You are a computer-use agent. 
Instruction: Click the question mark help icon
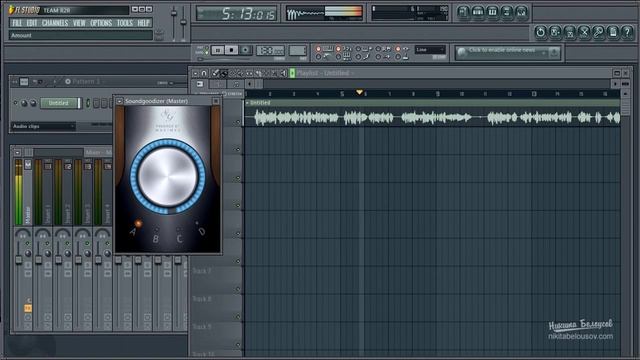(628, 32)
